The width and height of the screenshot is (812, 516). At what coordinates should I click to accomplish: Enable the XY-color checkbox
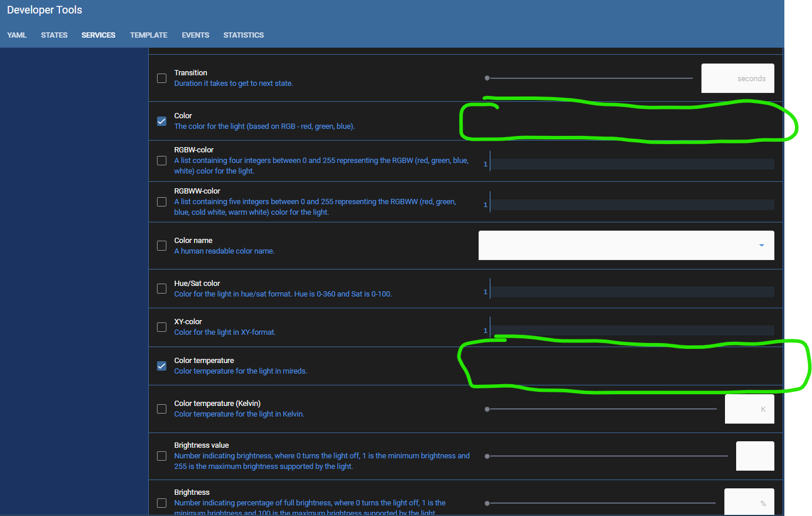tap(162, 327)
